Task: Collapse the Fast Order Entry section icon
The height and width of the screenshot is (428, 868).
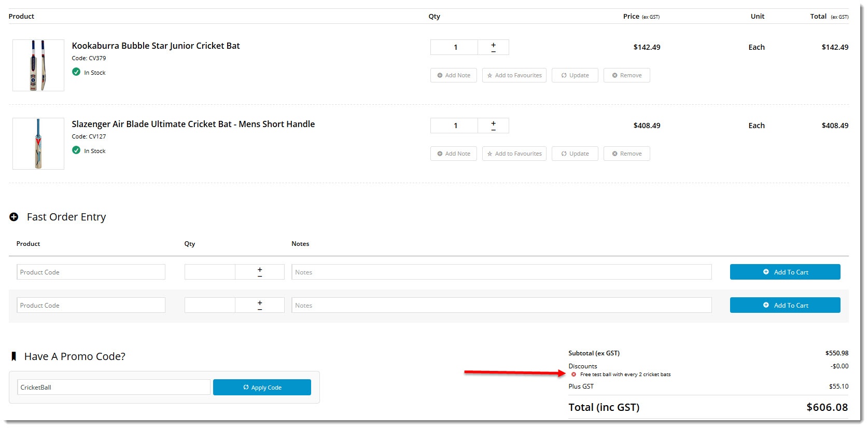Action: [14, 217]
